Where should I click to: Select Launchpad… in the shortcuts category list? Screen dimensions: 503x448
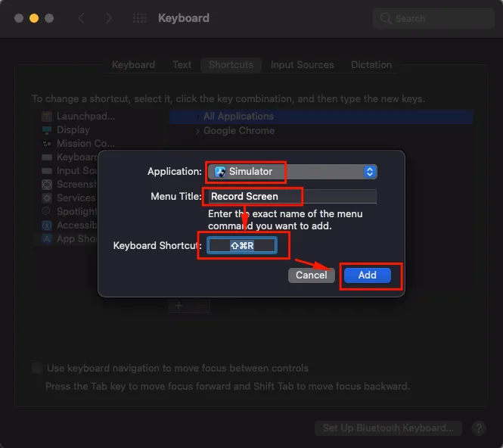click(x=85, y=117)
